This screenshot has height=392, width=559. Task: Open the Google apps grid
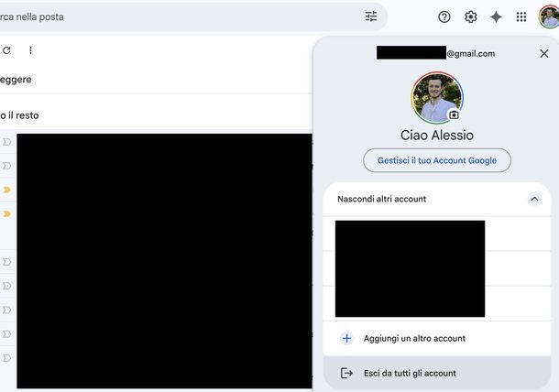tap(521, 16)
